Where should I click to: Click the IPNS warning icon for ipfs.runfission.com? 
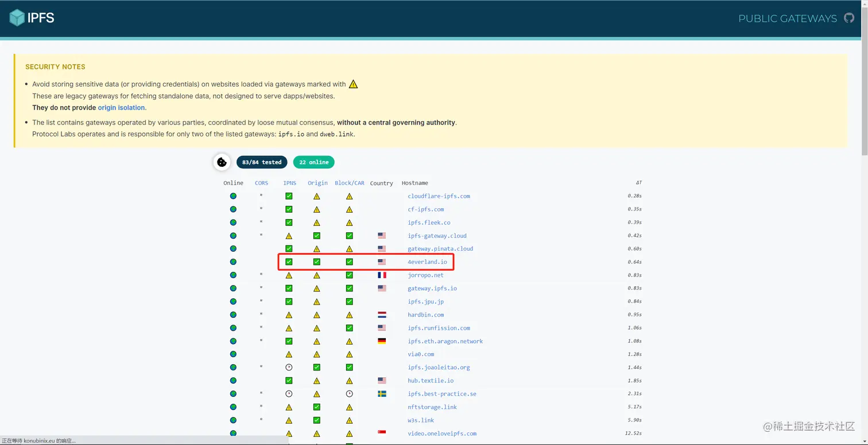289,328
